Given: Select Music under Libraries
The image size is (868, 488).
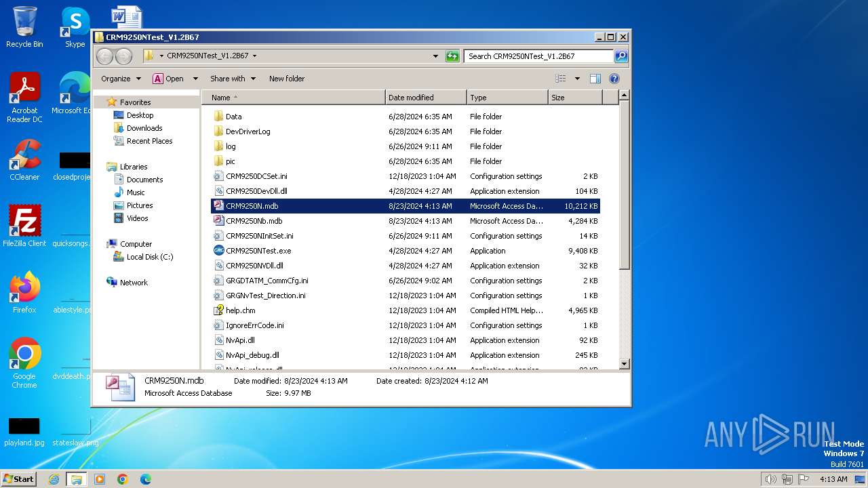Looking at the screenshot, I should point(136,192).
